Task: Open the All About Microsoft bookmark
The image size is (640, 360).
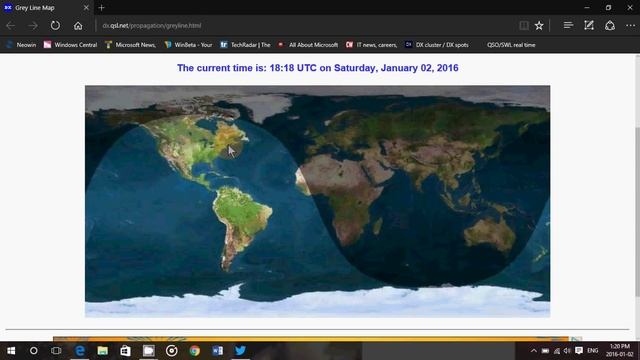Action: click(308, 45)
